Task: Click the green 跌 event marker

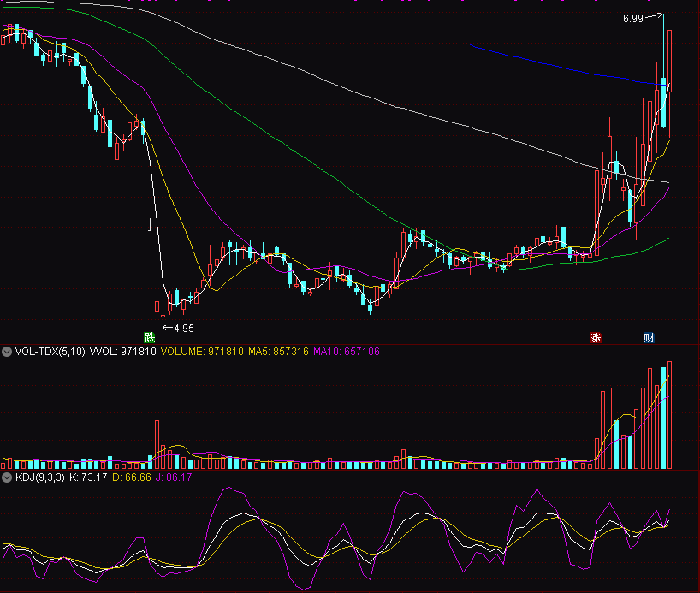Action: tap(150, 338)
